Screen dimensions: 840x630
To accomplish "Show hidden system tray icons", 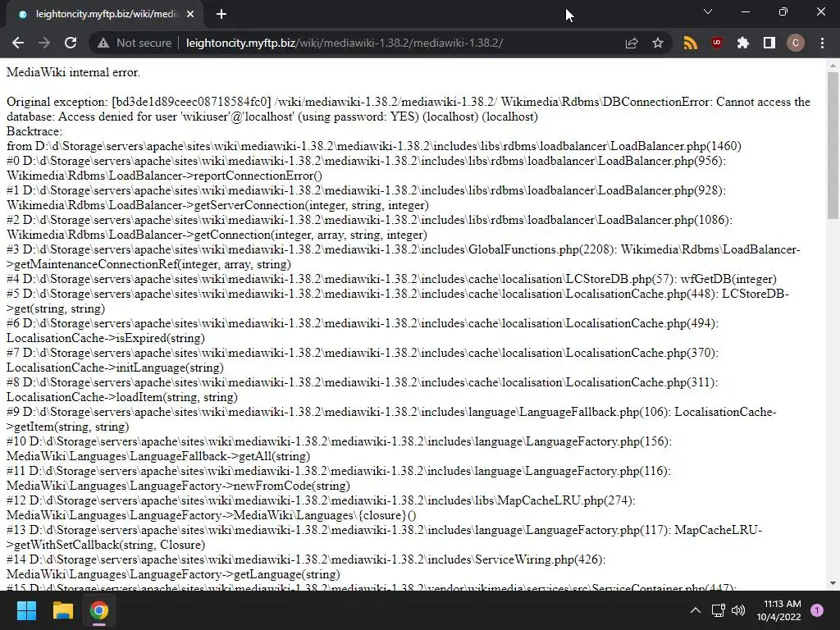I will tap(696, 610).
